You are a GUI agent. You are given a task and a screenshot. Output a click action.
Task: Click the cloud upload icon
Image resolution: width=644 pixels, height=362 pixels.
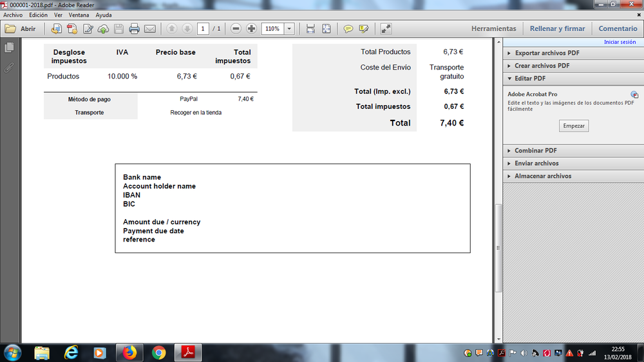104,29
